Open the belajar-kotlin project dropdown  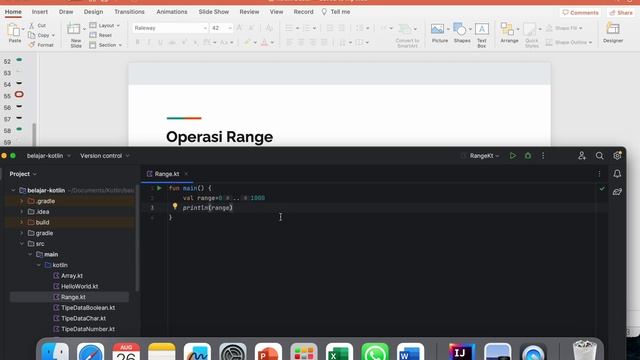click(x=49, y=156)
